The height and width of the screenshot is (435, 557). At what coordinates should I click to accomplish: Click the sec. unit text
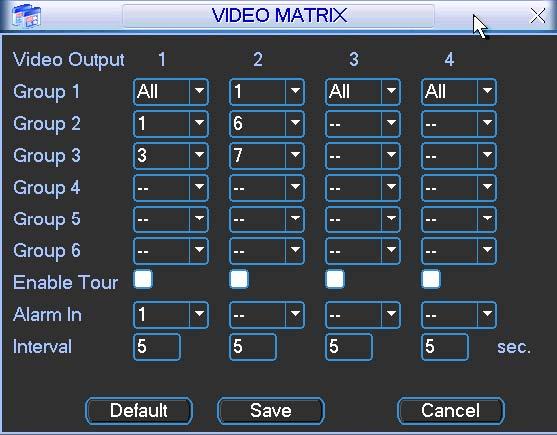tap(514, 347)
